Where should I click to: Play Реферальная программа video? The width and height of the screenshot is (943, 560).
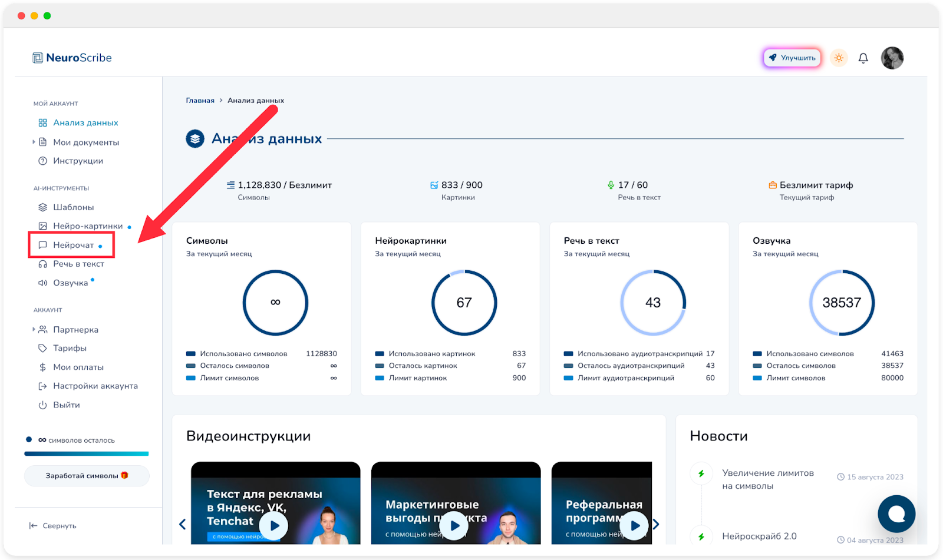coord(635,525)
